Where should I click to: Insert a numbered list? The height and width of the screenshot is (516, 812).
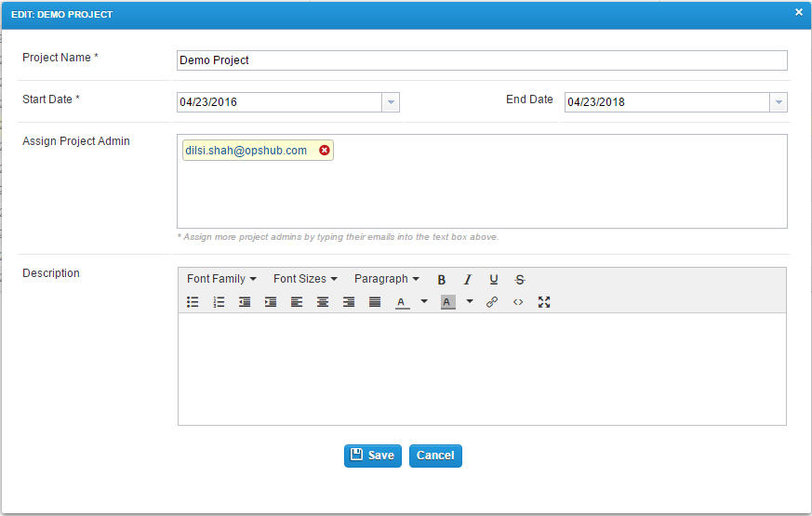[219, 302]
